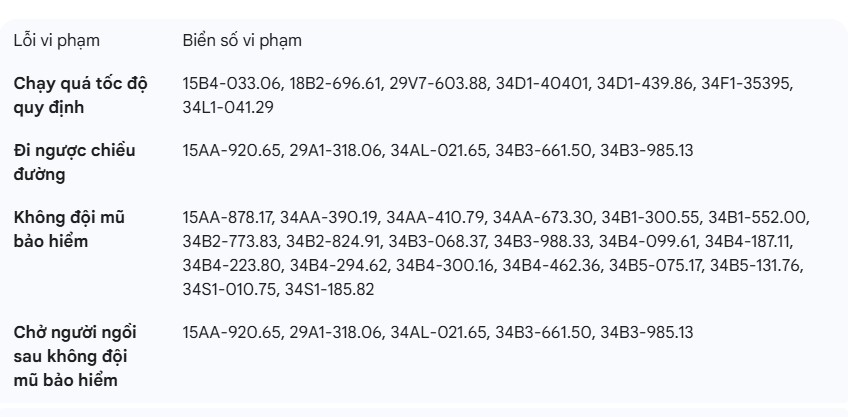
Task: Click plate 15AA-878.17 in the no-helmet row
Action: (x=227, y=217)
